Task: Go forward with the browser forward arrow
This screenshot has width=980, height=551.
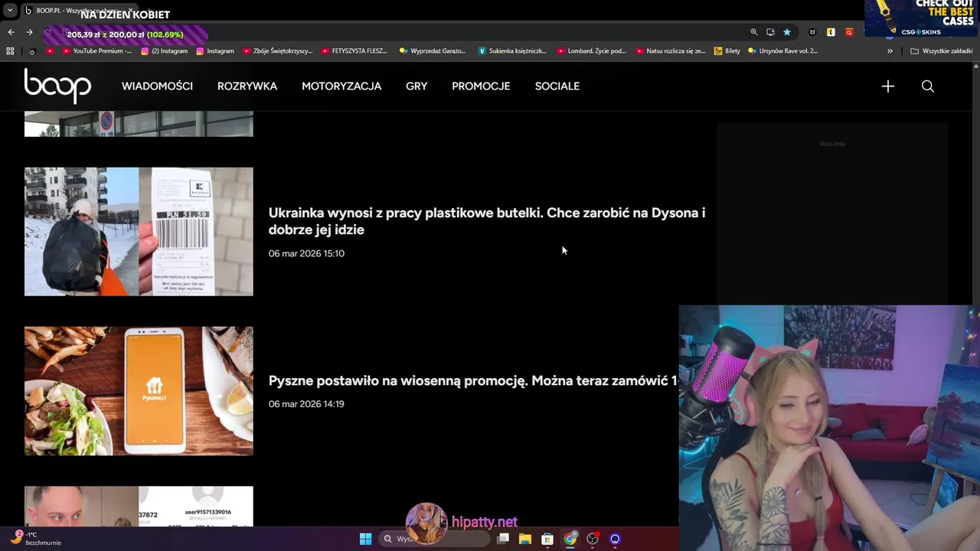Action: (29, 32)
